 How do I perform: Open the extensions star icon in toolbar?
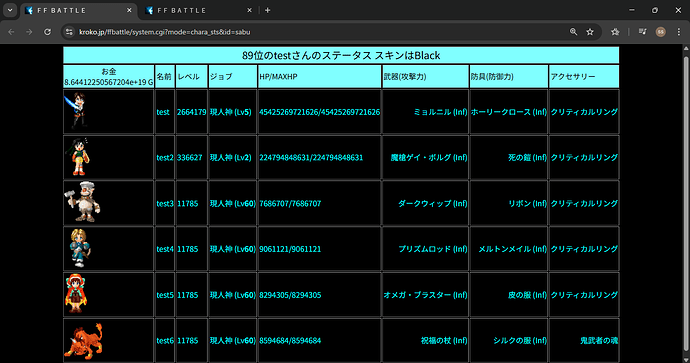(615, 32)
